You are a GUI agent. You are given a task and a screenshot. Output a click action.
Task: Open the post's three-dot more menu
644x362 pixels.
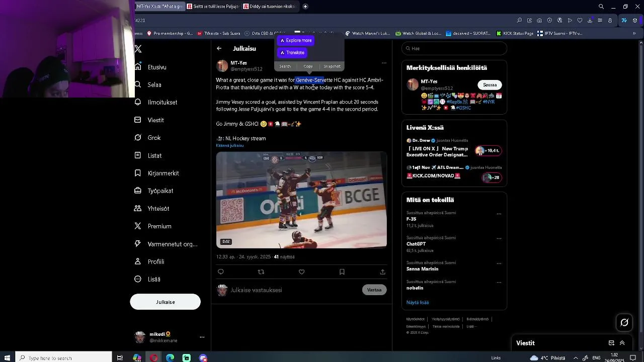384,63
